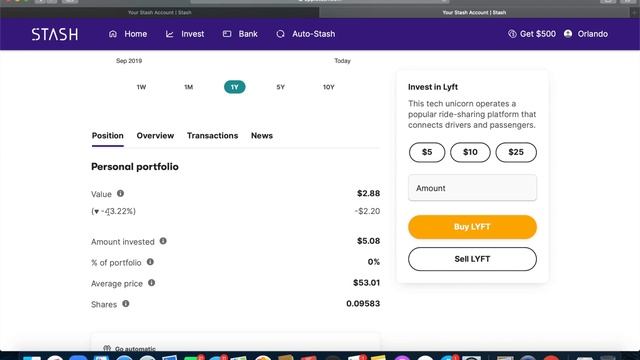The height and width of the screenshot is (360, 640).
Task: Switch to the right Your Stash Account browser tab
Action: [x=474, y=13]
